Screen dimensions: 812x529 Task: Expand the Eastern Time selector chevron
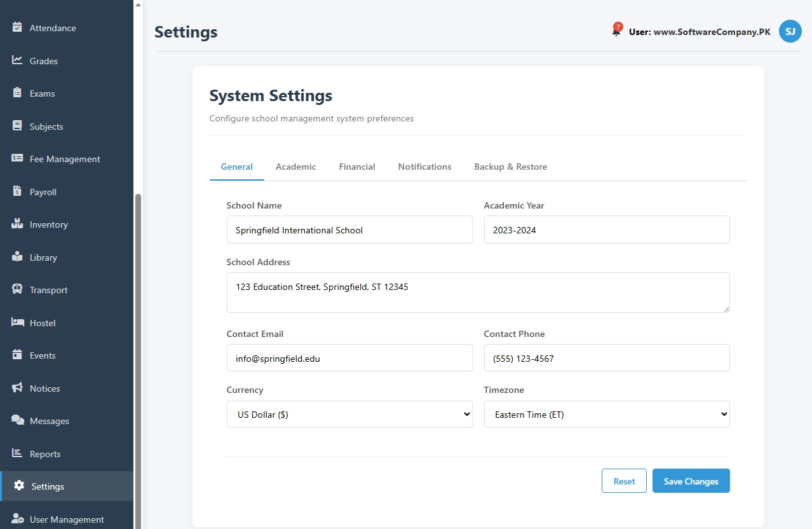[x=724, y=414]
